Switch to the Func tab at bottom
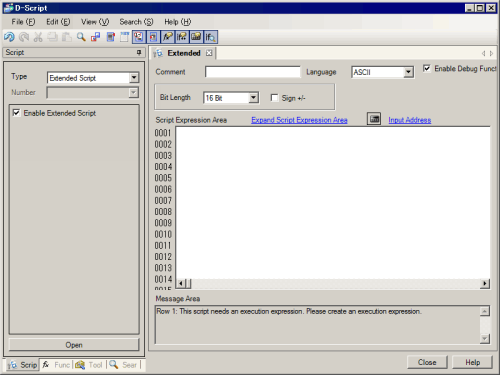 pos(57,365)
